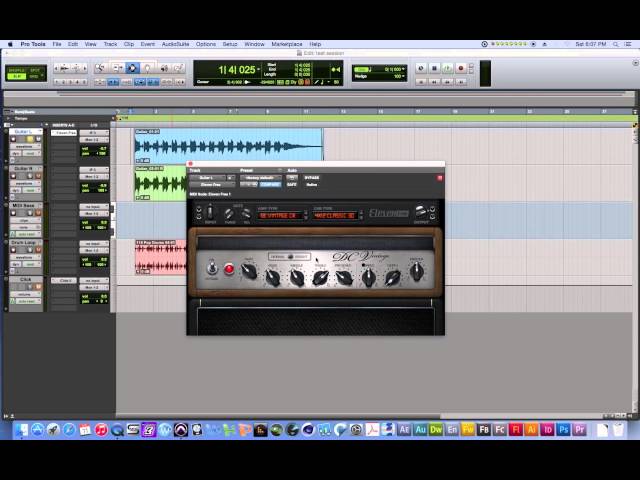The image size is (640, 480).
Task: Click the green Play transport button
Action: tap(447, 68)
